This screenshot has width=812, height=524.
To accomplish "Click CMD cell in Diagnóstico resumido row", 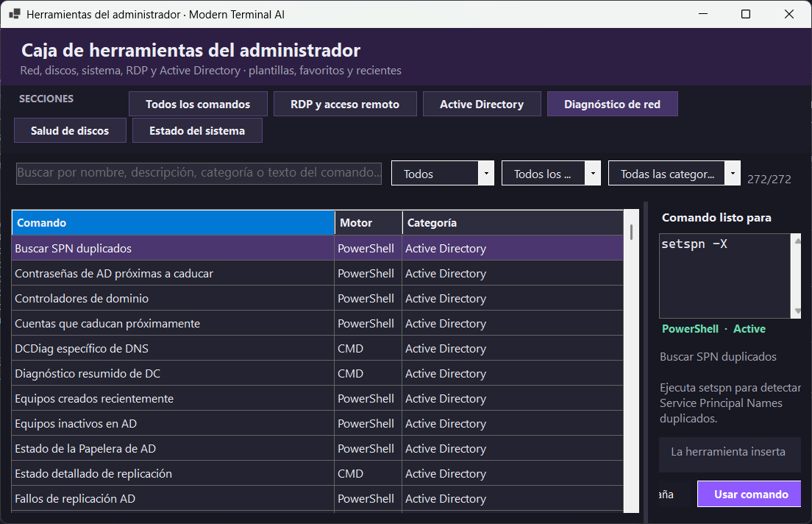I will [368, 374].
